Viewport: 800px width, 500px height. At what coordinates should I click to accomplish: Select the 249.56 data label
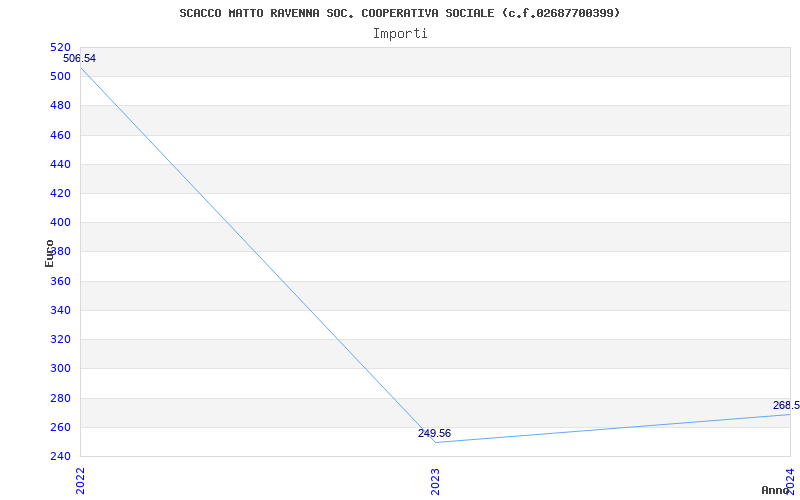coord(434,434)
